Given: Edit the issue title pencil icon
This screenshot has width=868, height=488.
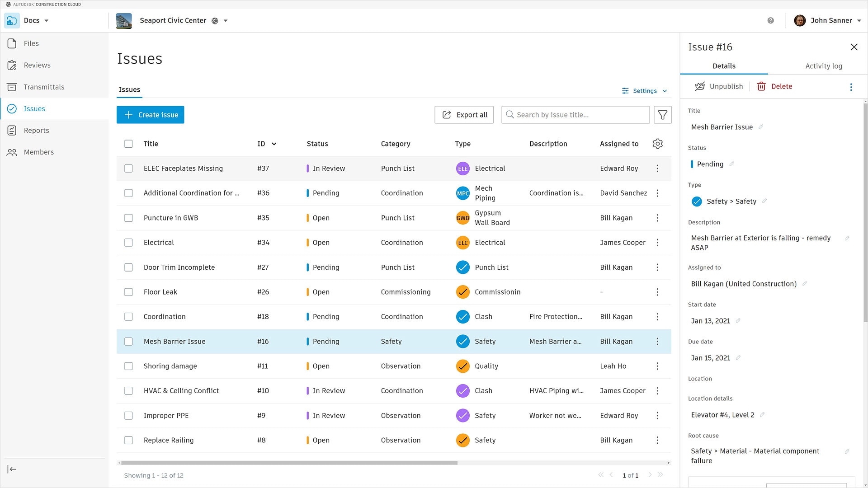Looking at the screenshot, I should click(761, 127).
